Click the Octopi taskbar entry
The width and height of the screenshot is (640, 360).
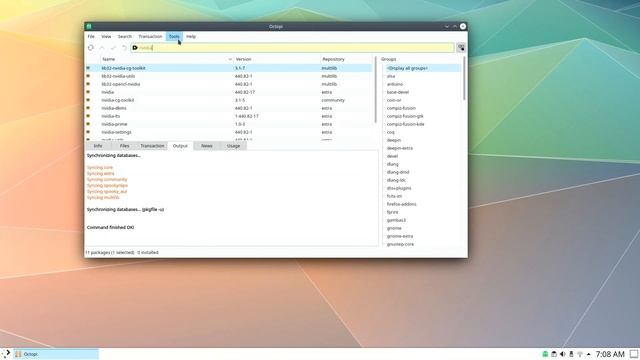click(x=56, y=354)
